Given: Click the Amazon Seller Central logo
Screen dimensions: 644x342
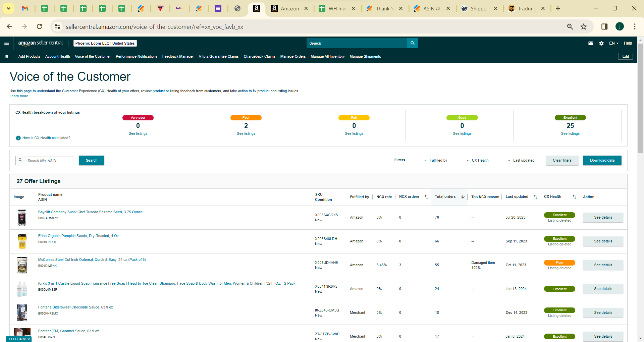Looking at the screenshot, I should [41, 43].
